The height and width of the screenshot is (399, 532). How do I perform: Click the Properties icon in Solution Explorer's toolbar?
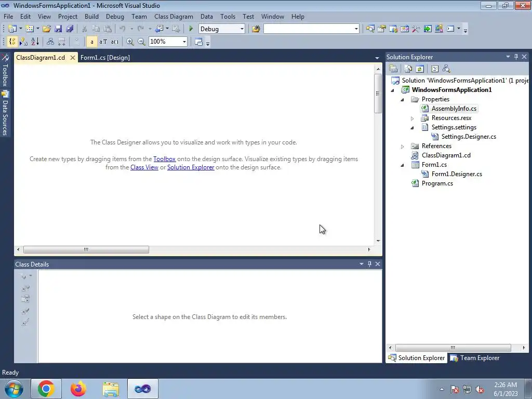(x=394, y=69)
